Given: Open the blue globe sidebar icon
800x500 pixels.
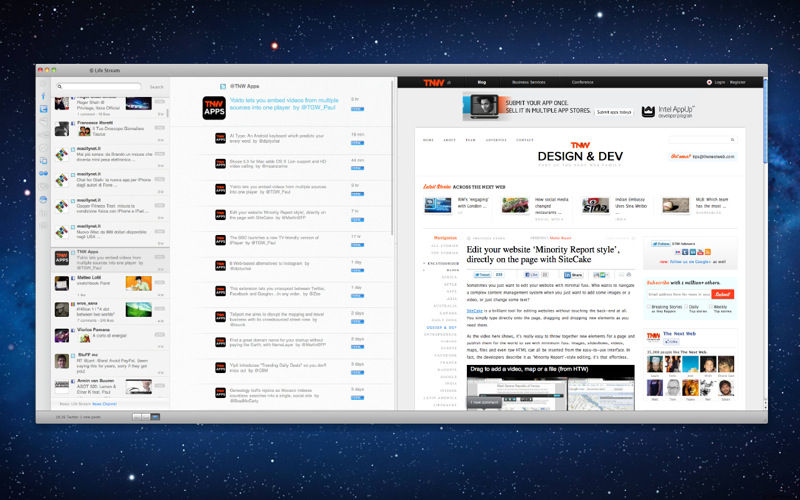Looking at the screenshot, I should tap(43, 199).
